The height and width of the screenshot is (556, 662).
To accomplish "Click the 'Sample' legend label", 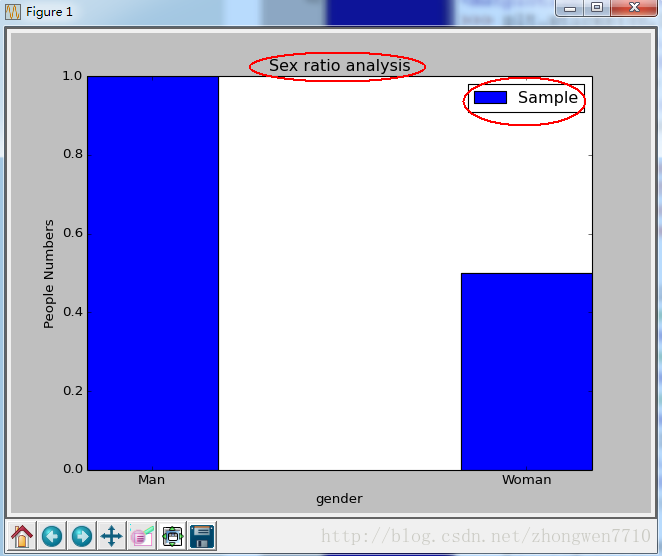I will 548,98.
